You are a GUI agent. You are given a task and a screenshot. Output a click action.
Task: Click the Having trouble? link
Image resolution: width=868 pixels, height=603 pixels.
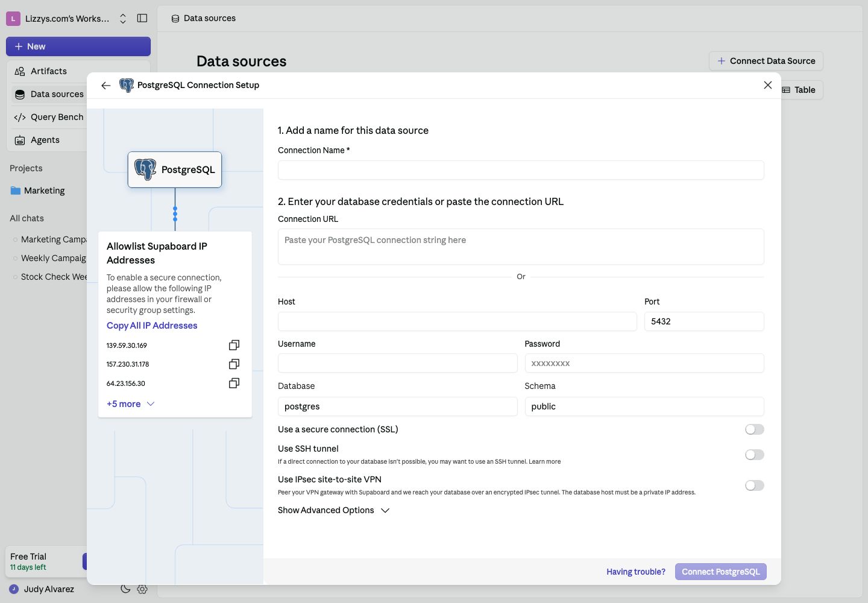[x=636, y=572]
